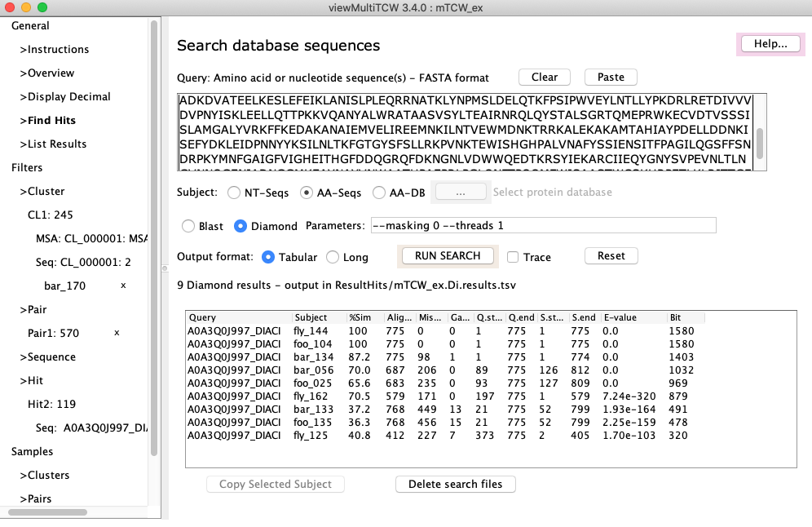Viewport: 812px width, 527px height.
Task: Switch search program to Blast
Action: 189,226
